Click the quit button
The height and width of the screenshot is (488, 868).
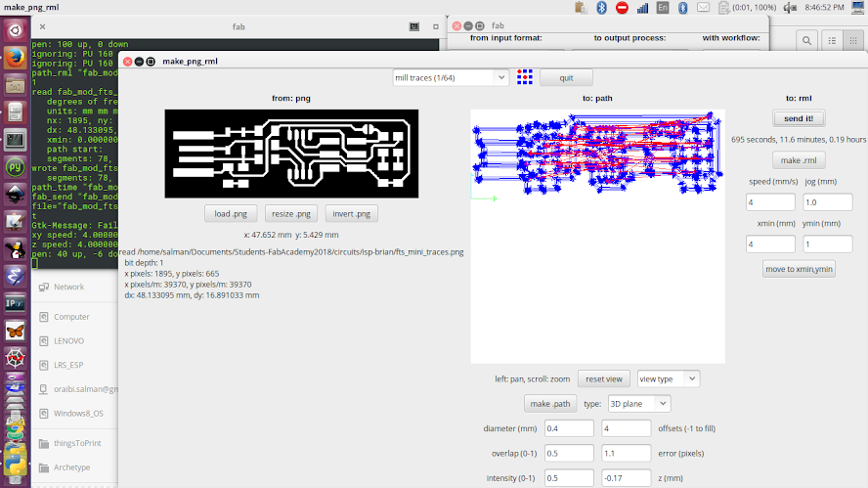pyautogui.click(x=566, y=77)
